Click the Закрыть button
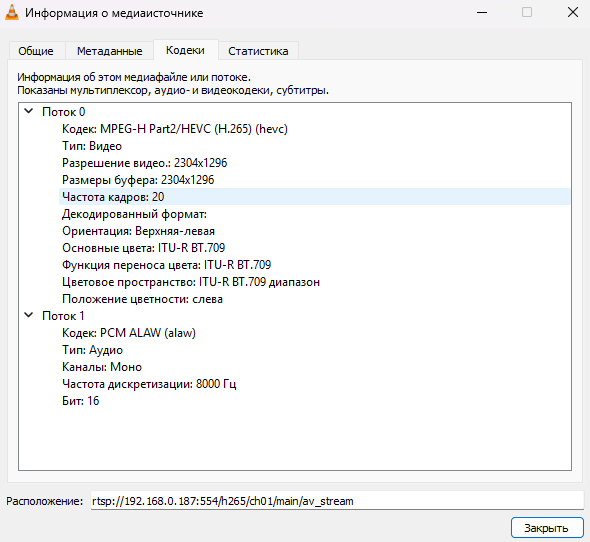Screen dimensions: 590x542 [547, 528]
